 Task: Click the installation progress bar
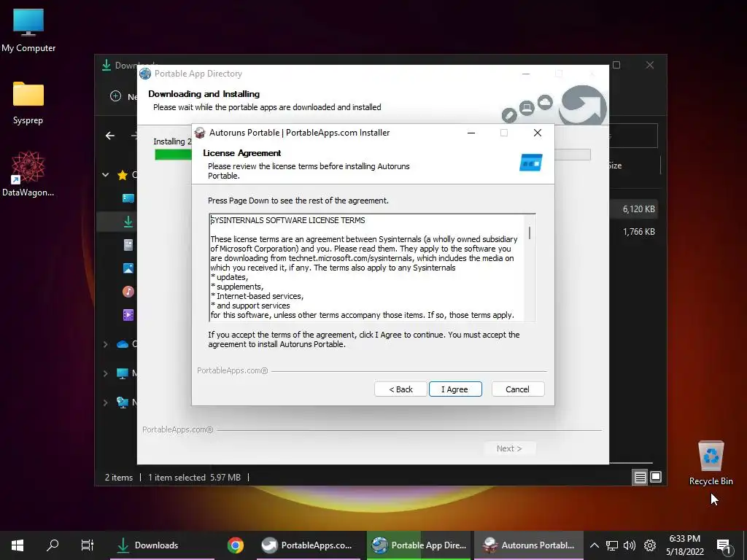[x=373, y=155]
